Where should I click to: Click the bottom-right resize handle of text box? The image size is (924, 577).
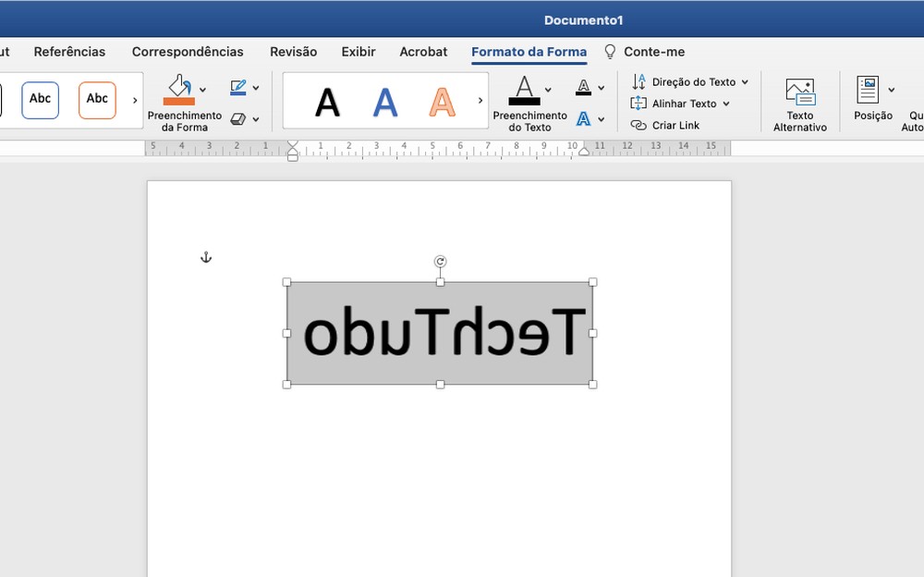coord(593,385)
